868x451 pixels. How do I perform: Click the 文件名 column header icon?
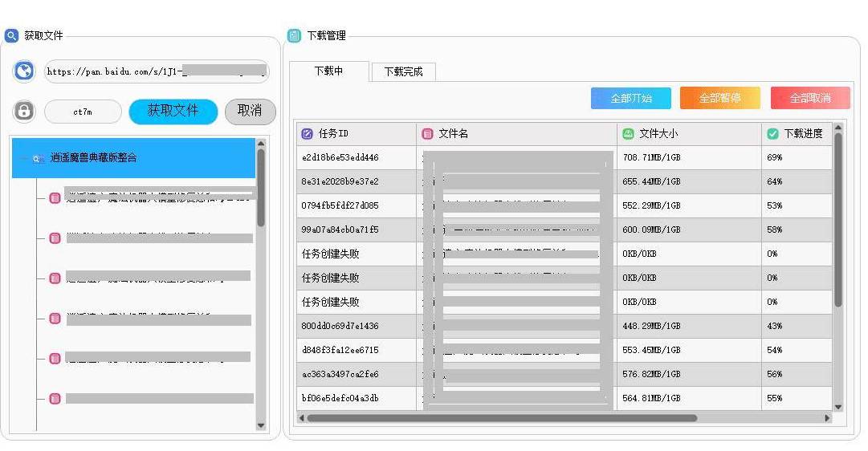pos(427,133)
